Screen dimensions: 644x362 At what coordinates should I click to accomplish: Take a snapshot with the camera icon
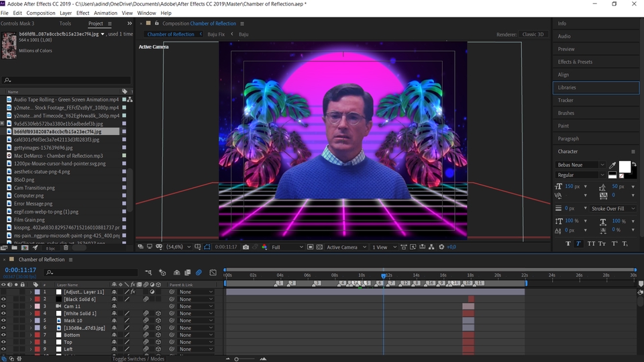pos(246,247)
